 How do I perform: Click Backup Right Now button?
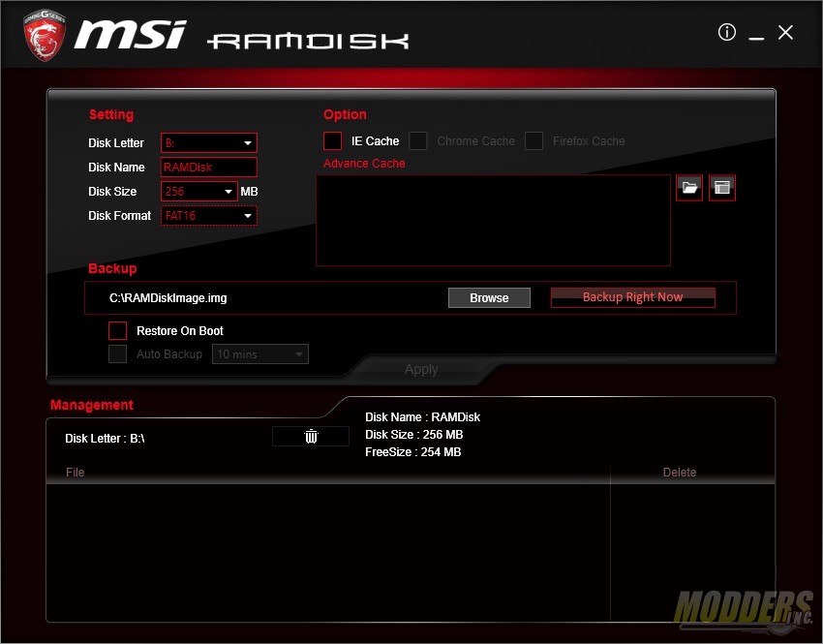click(x=633, y=297)
